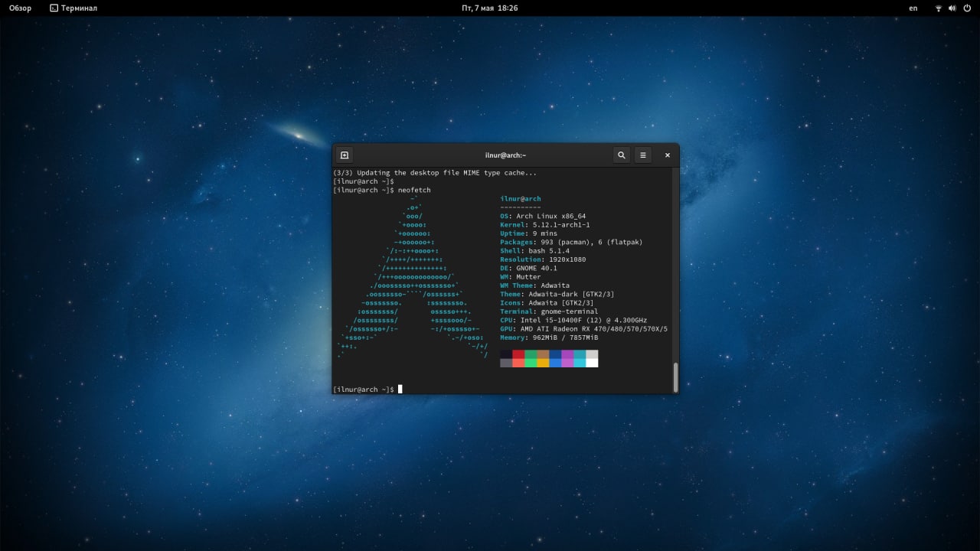
Task: Click the Terminal: gnome-terminal line
Action: 549,311
